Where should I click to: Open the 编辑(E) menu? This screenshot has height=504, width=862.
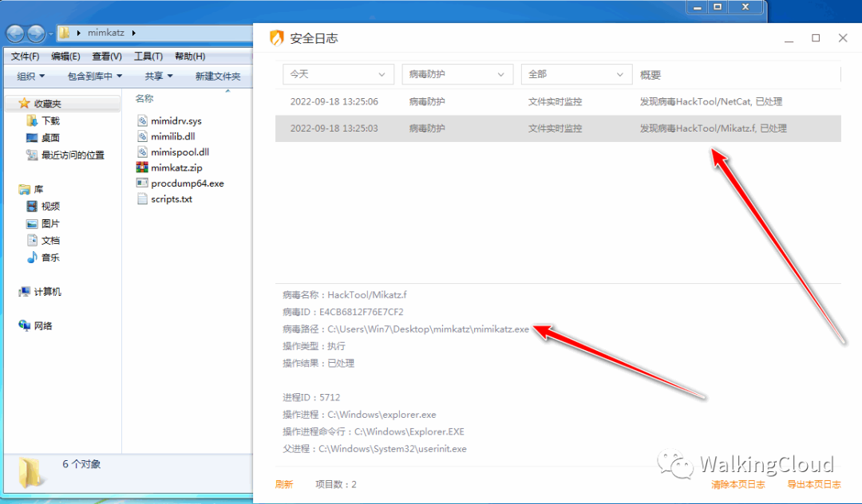click(x=65, y=57)
